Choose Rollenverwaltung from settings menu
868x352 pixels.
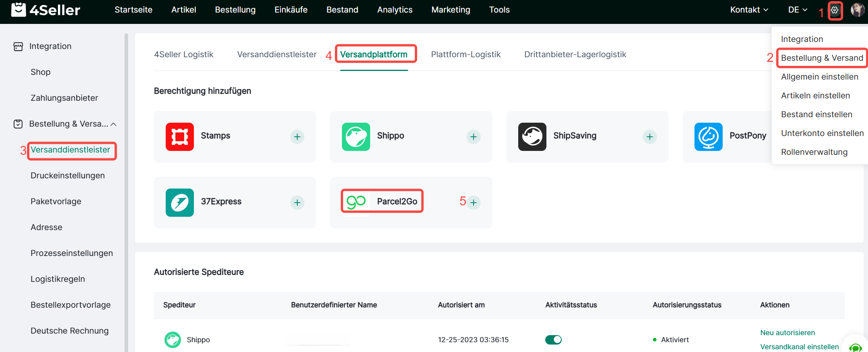point(814,152)
